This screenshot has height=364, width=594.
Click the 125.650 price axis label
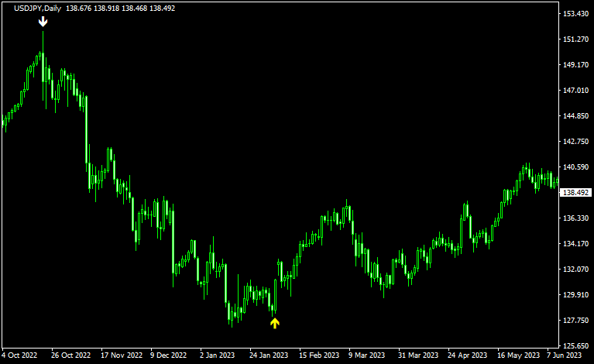[575, 346]
